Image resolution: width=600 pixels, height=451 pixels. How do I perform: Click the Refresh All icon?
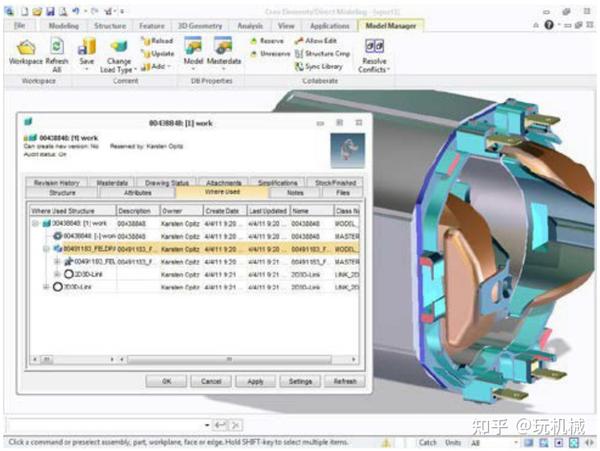coord(57,47)
